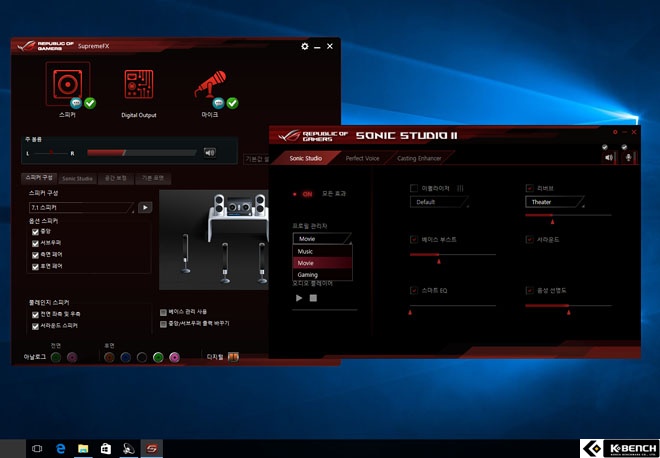Launch Microsoft Edge from taskbar
The width and height of the screenshot is (660, 458).
(60, 449)
